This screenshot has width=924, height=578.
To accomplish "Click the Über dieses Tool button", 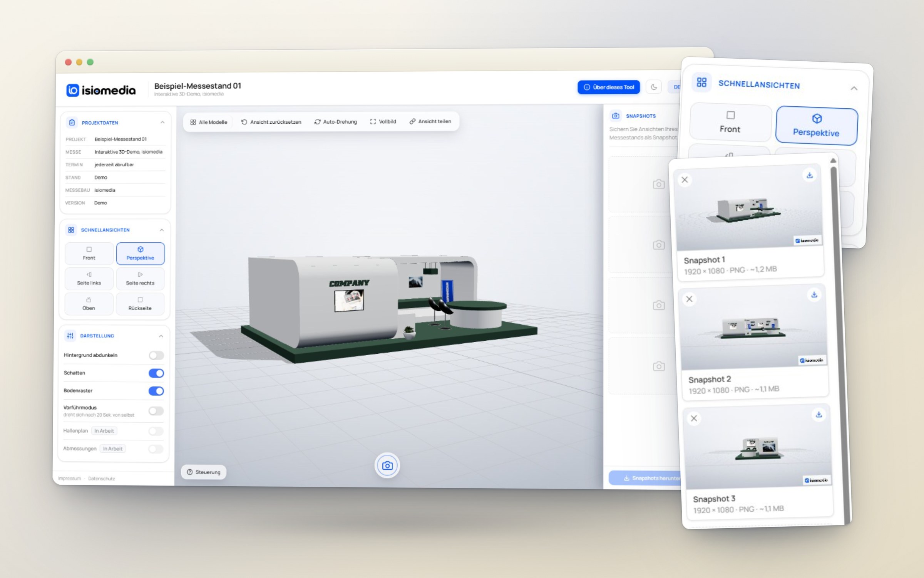I will [609, 87].
